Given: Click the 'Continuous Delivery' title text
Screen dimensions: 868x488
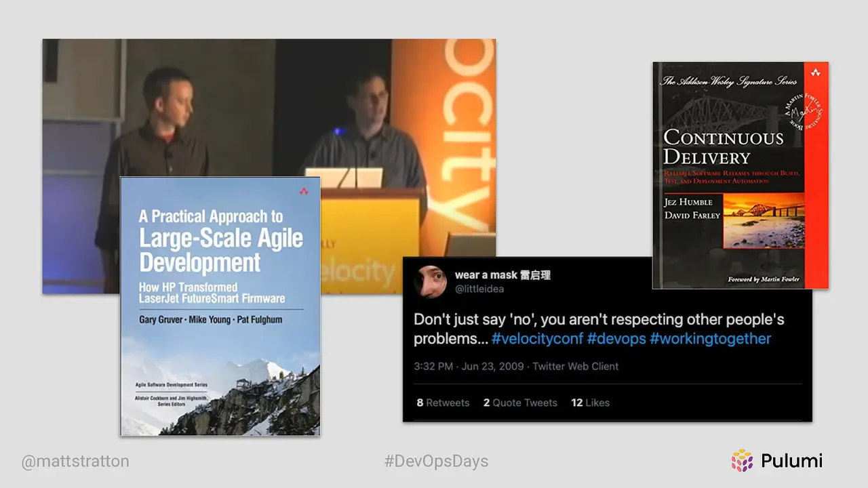Looking at the screenshot, I should [x=723, y=147].
